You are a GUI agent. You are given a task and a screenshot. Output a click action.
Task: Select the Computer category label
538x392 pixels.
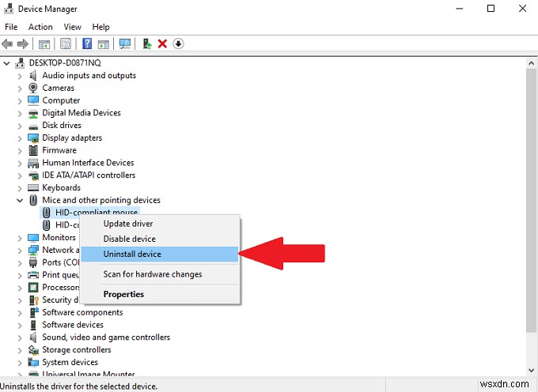[61, 100]
